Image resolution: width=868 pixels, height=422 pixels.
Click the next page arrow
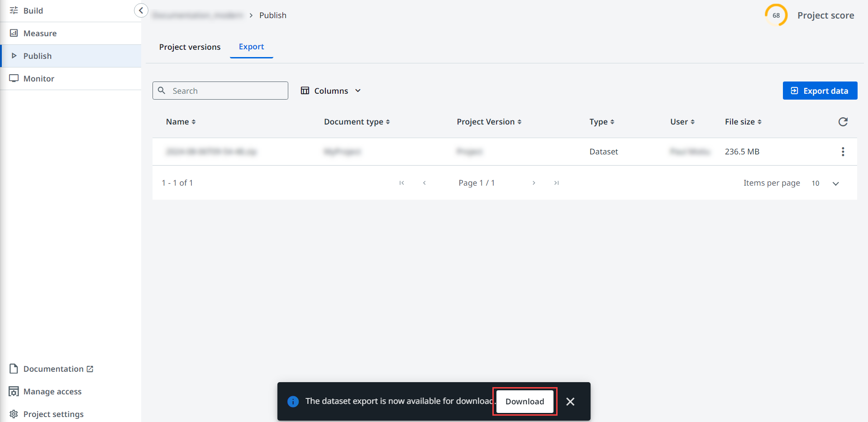[x=534, y=183]
